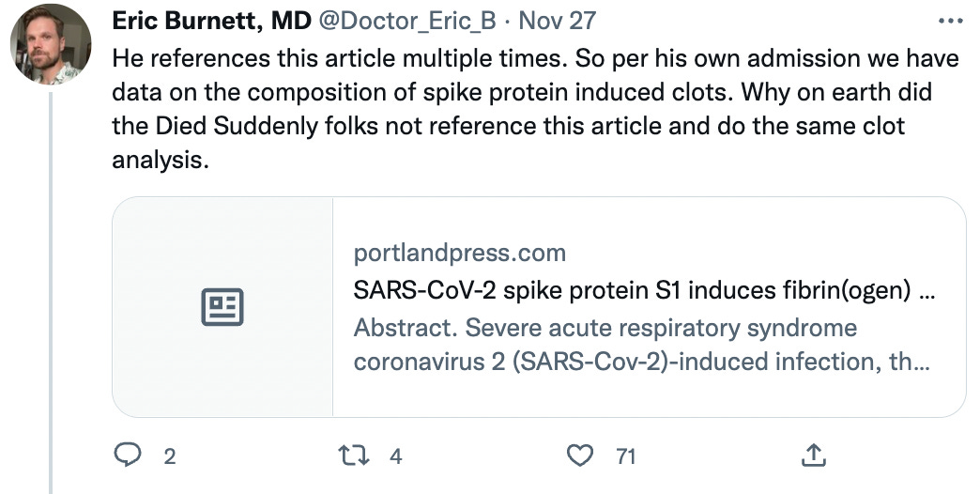
Task: Open the three-dot more options menu
Action: [949, 21]
